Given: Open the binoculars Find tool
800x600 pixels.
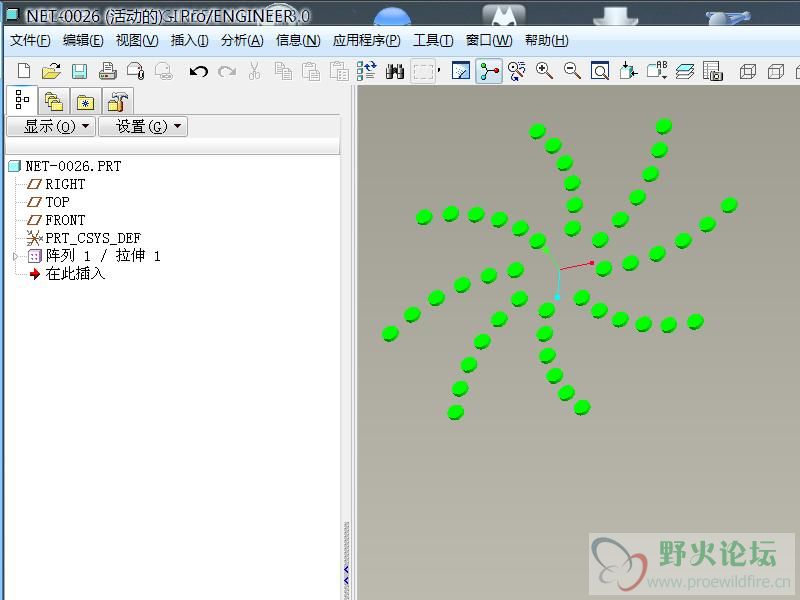Looking at the screenshot, I should coord(394,71).
